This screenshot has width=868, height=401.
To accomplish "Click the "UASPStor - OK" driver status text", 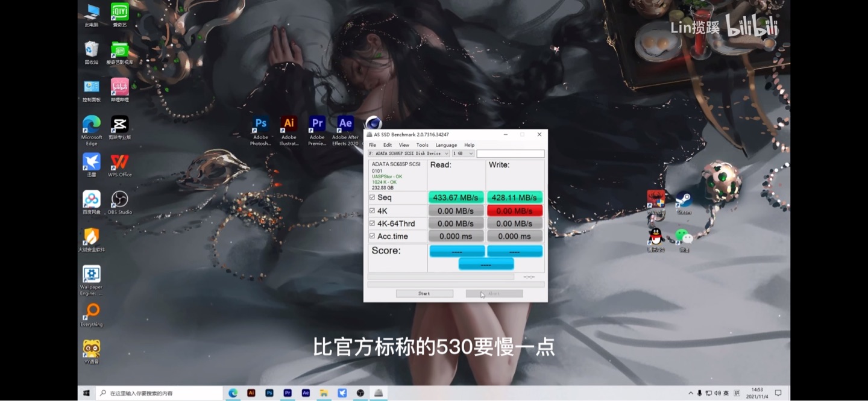I will [x=387, y=176].
